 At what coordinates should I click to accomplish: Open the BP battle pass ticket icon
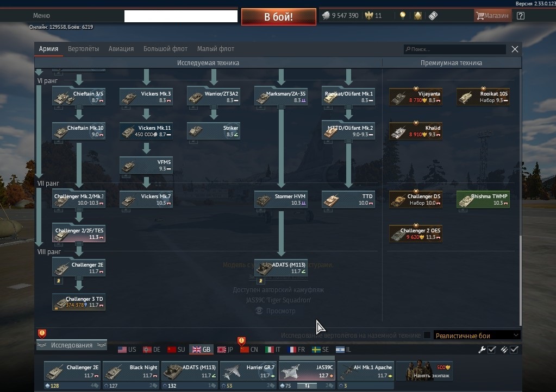tap(433, 16)
